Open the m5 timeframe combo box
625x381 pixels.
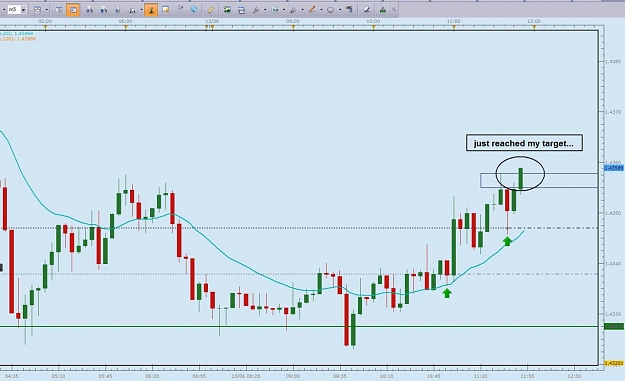click(x=17, y=9)
